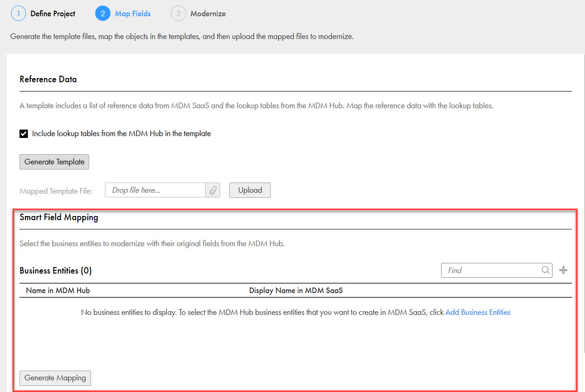Click the magnifier icon in Find box
This screenshot has height=392, width=585.
pos(546,270)
